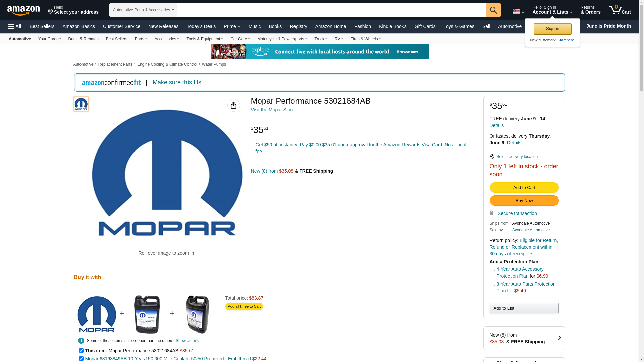Click the info icon beside shipping note
This screenshot has height=362, width=644.
coord(81,341)
